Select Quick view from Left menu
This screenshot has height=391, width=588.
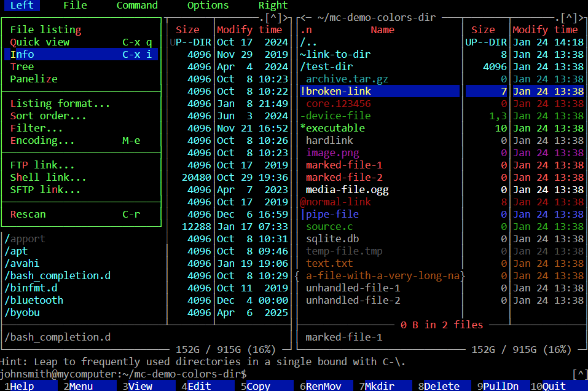click(x=40, y=42)
